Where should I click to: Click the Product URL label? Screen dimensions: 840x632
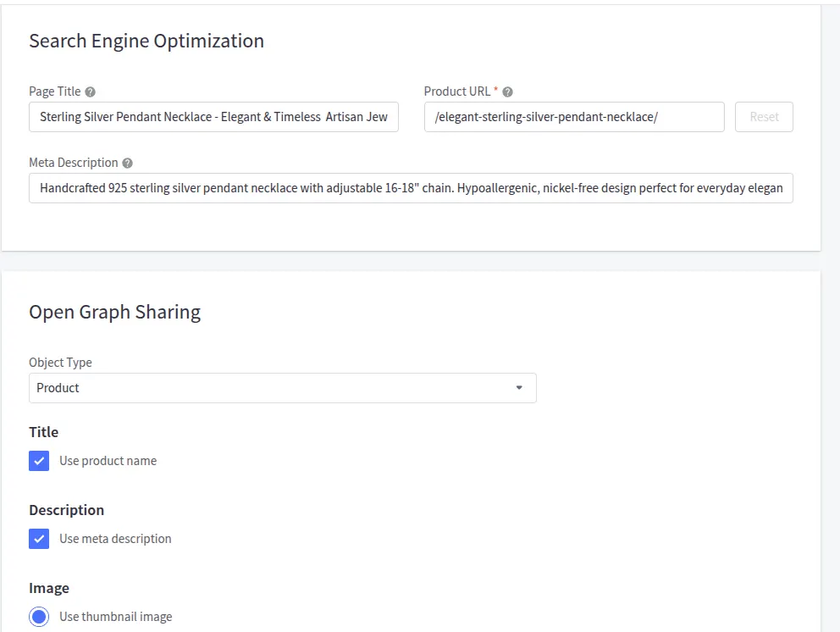click(x=457, y=91)
